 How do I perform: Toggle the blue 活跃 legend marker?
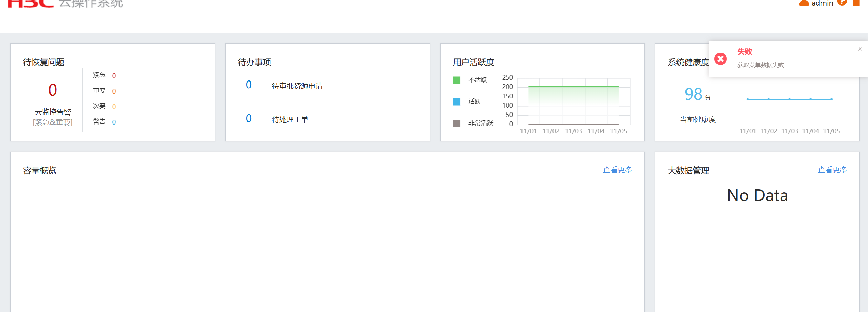point(456,102)
